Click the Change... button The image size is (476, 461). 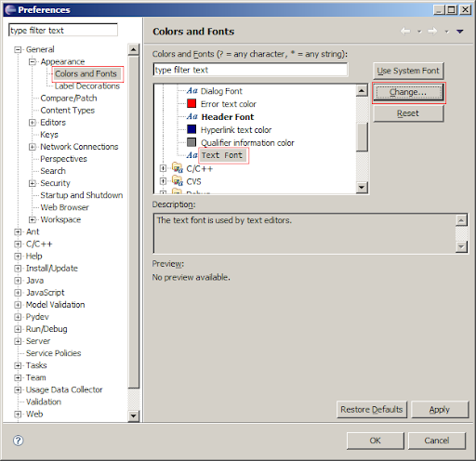coord(408,92)
